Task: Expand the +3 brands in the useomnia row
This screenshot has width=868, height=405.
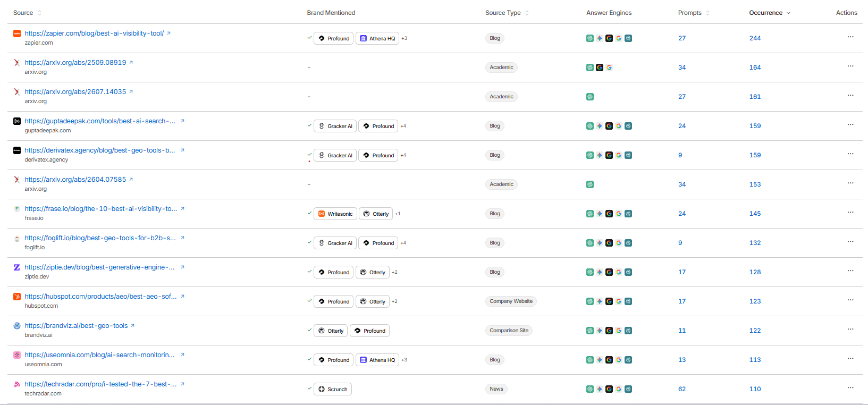Action: coord(404,360)
